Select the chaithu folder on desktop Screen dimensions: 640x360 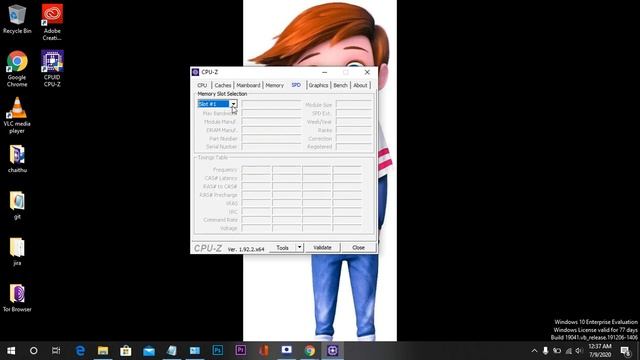pyautogui.click(x=17, y=158)
